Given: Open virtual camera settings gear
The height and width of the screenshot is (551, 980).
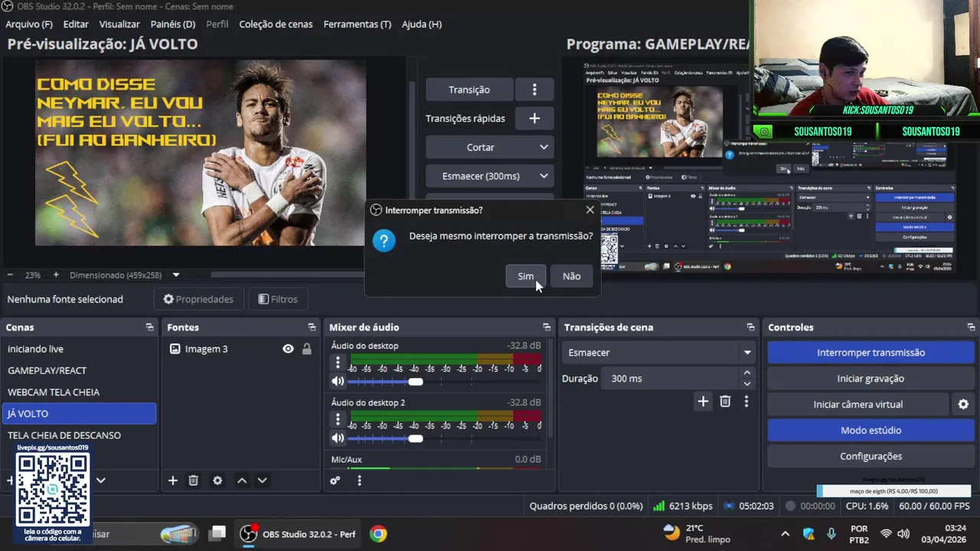Looking at the screenshot, I should pos(963,404).
